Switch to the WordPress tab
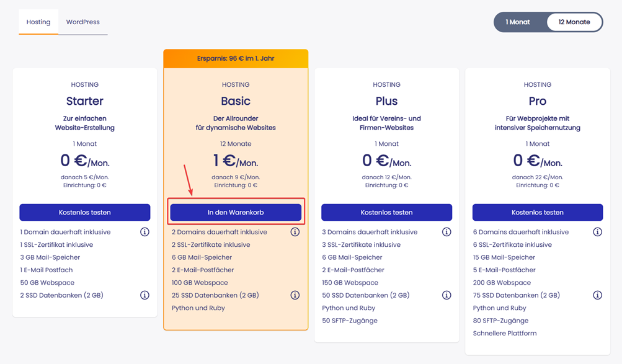The width and height of the screenshot is (622, 364). tap(83, 22)
